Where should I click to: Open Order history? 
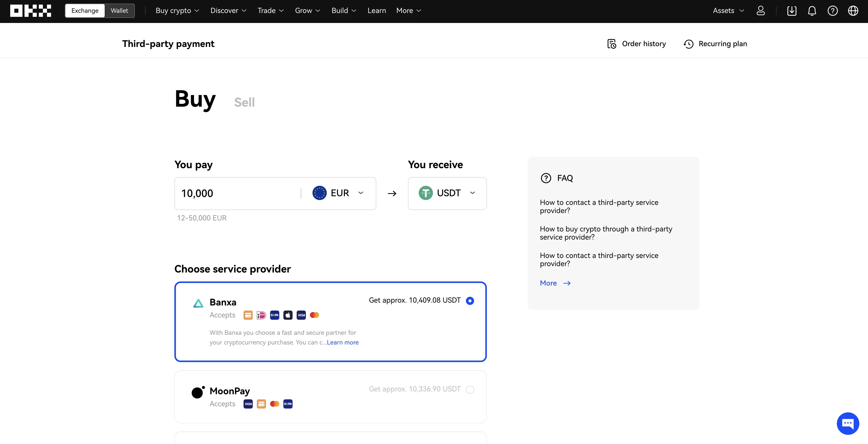(636, 44)
